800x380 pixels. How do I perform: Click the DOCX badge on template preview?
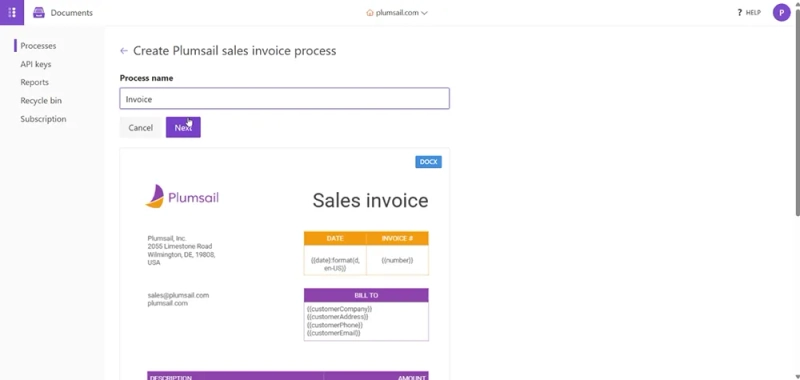(x=429, y=162)
